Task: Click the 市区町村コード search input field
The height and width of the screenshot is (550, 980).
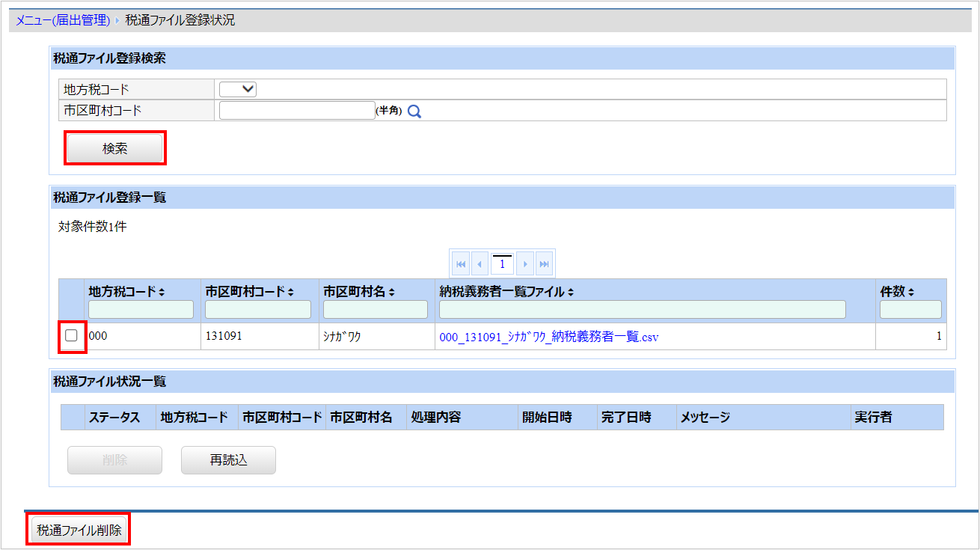Action: [x=297, y=111]
